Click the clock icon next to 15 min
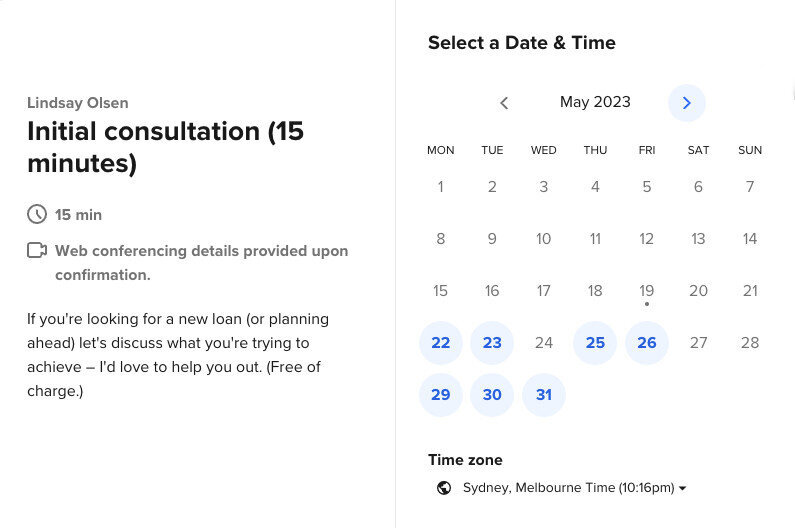This screenshot has height=528, width=795. click(37, 214)
